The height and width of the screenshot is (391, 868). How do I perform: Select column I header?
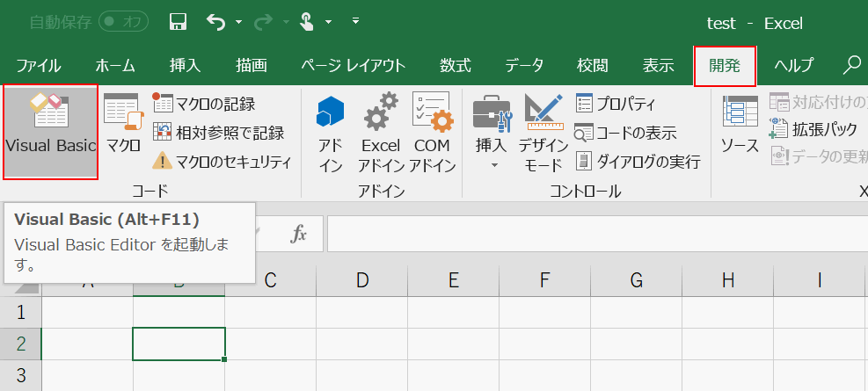[820, 281]
